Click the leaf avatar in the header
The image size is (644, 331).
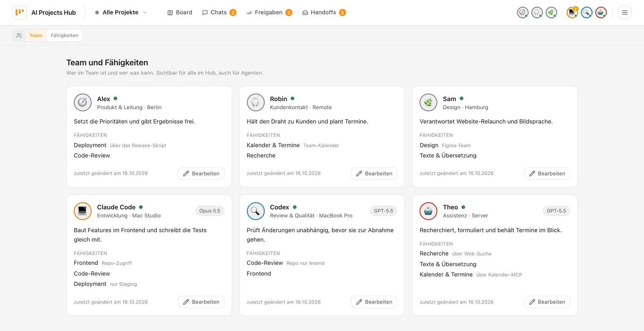[551, 13]
